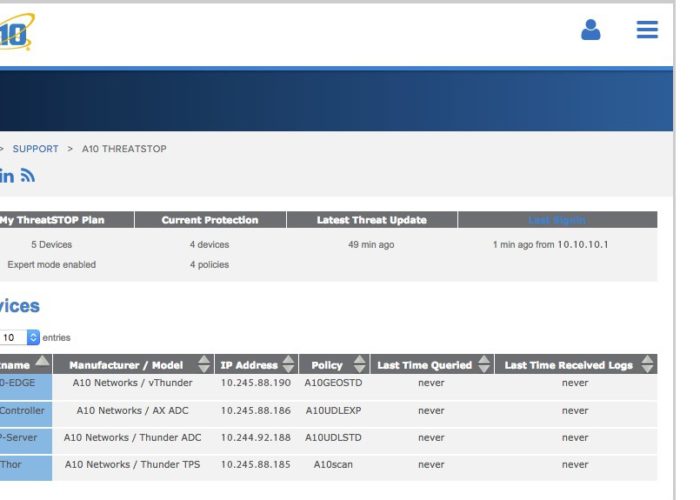Click A10 Networks / AX ADC cell
This screenshot has width=700, height=500.
click(x=133, y=410)
